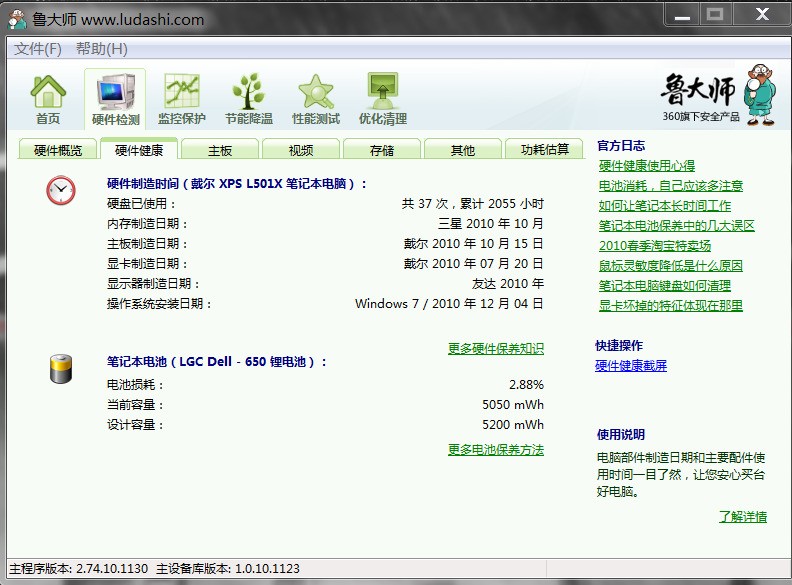Image resolution: width=792 pixels, height=585 pixels.
Task: Open the 首页 home icon
Action: pos(48,100)
